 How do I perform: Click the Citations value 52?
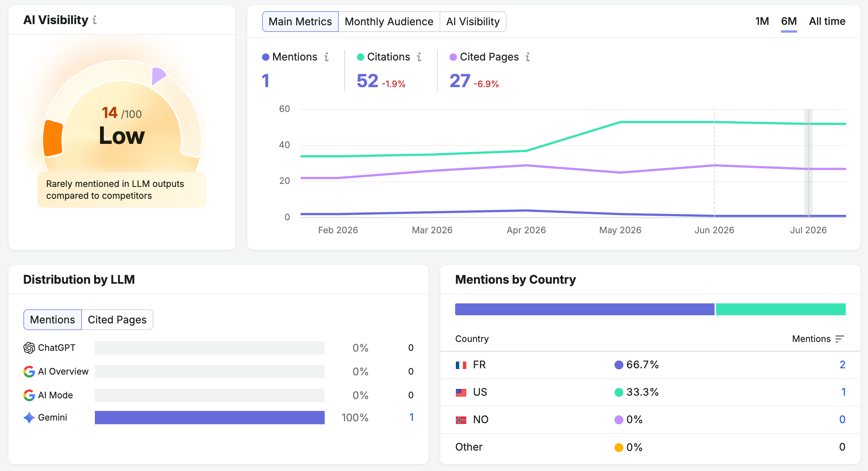coord(367,81)
